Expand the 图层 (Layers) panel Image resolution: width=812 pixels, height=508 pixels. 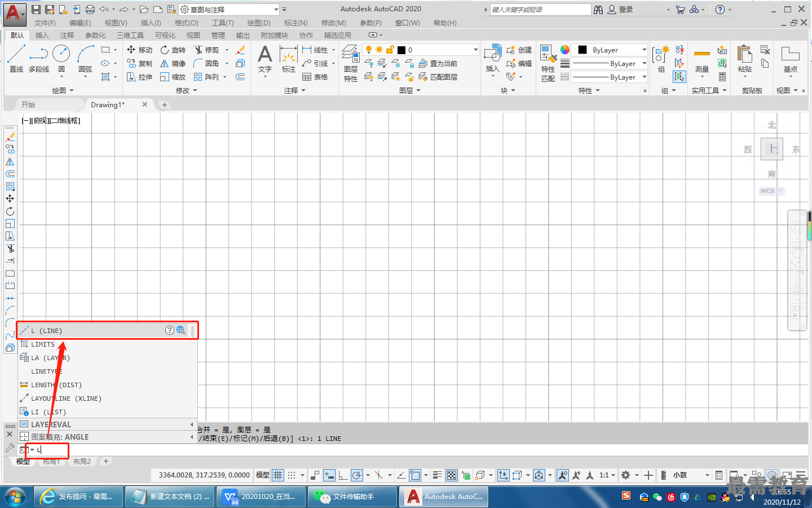409,90
